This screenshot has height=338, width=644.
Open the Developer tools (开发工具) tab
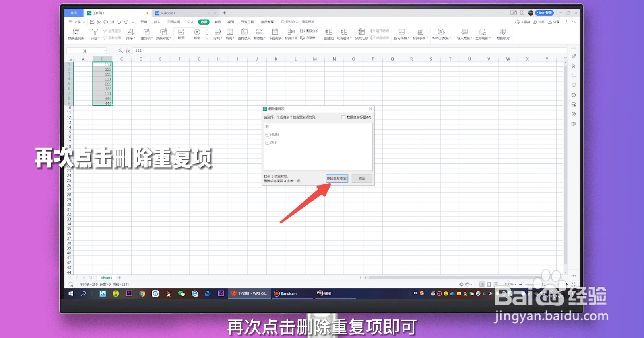247,22
